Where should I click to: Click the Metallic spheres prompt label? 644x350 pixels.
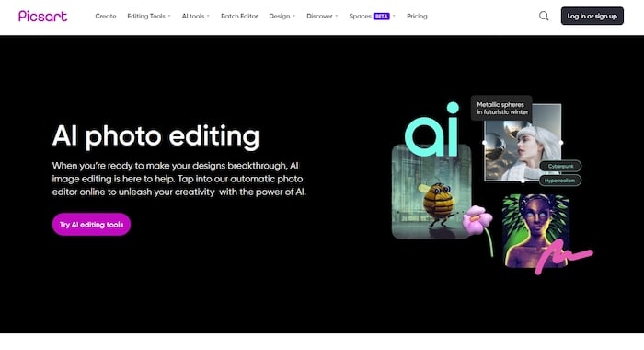coord(501,108)
